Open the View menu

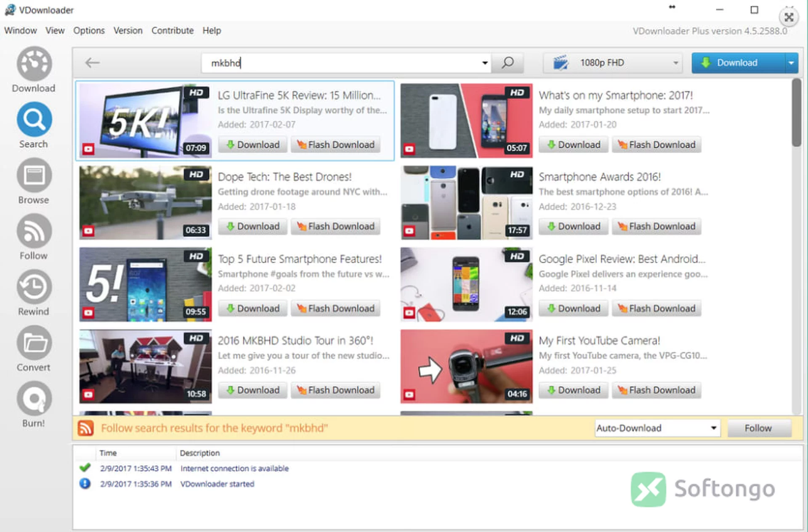tap(55, 31)
